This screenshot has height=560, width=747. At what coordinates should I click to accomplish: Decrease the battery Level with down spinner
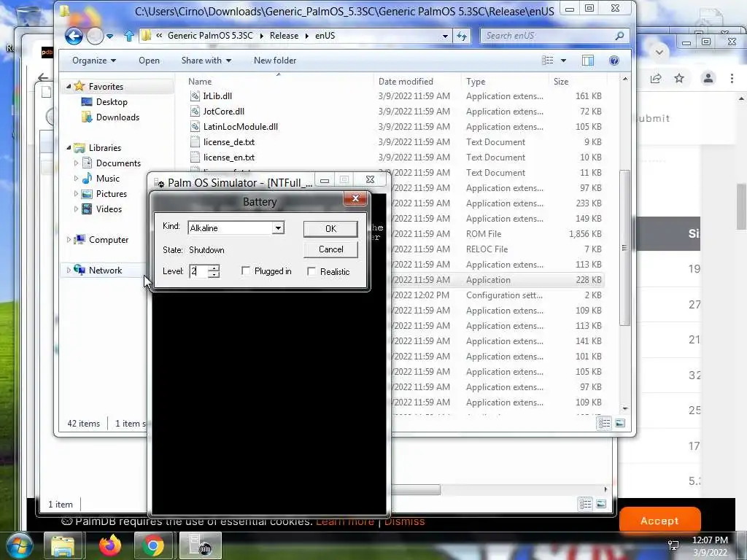214,274
